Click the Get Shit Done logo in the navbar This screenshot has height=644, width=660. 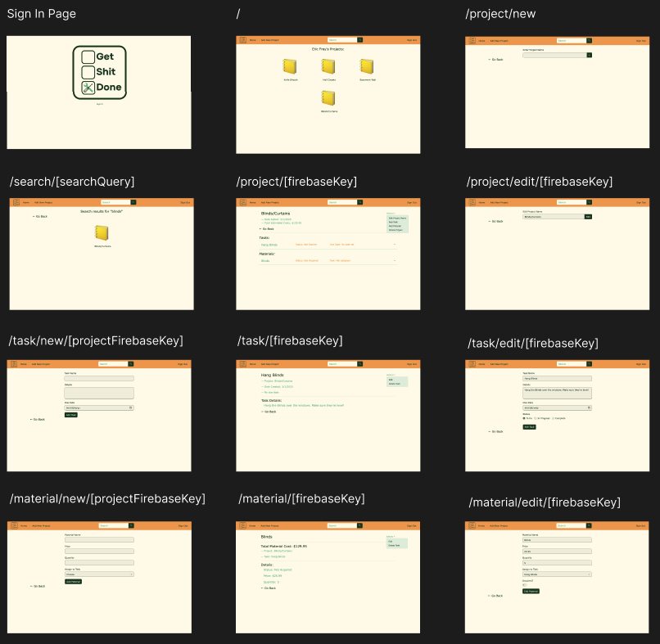[x=242, y=39]
